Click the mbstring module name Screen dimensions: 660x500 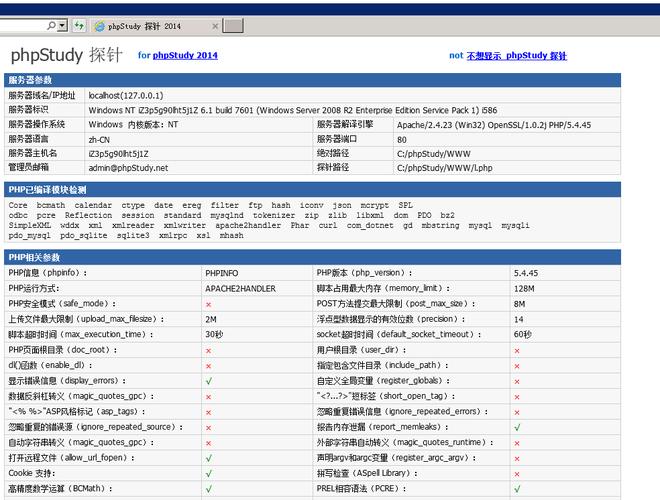(440, 225)
